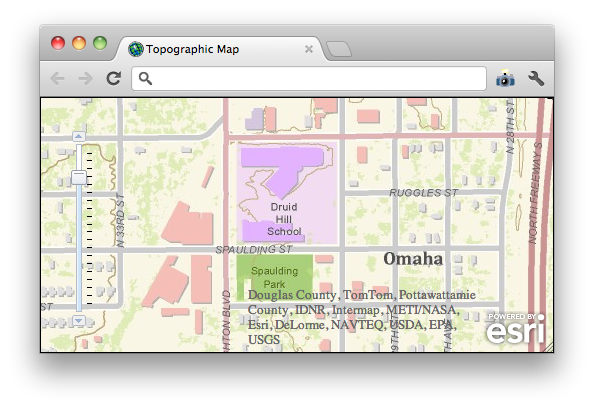Click the Omaha city label

(x=413, y=259)
